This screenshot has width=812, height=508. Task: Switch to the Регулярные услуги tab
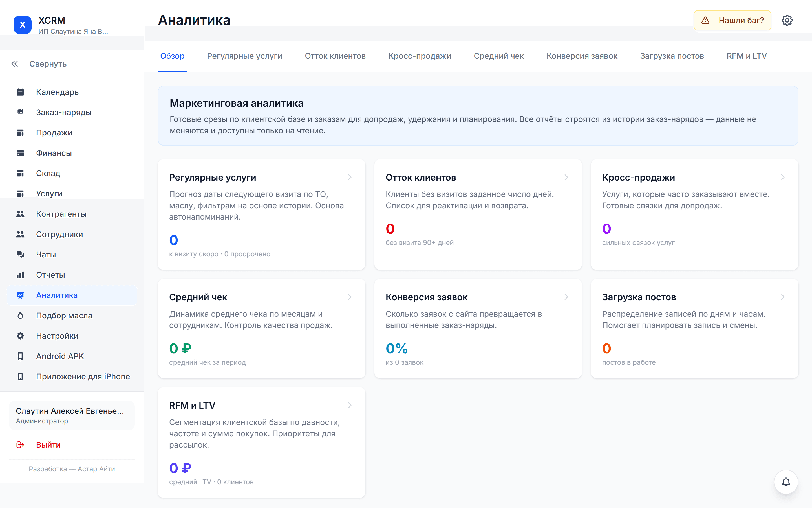pyautogui.click(x=245, y=56)
